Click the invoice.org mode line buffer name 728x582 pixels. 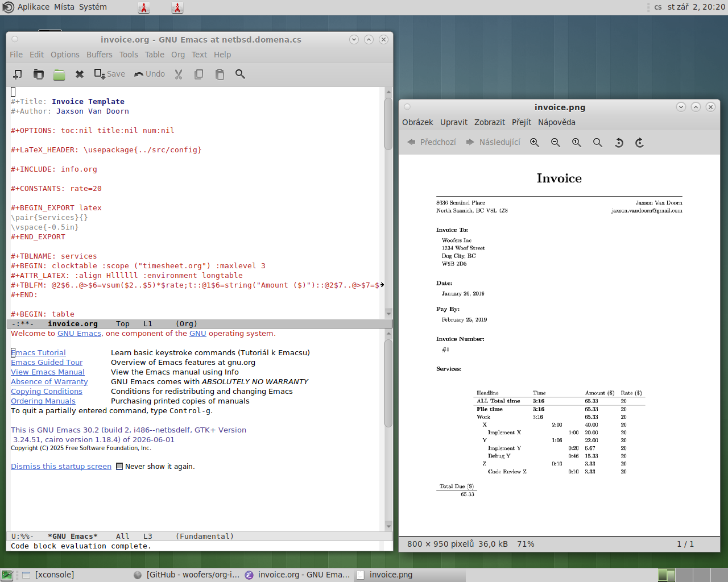click(73, 324)
